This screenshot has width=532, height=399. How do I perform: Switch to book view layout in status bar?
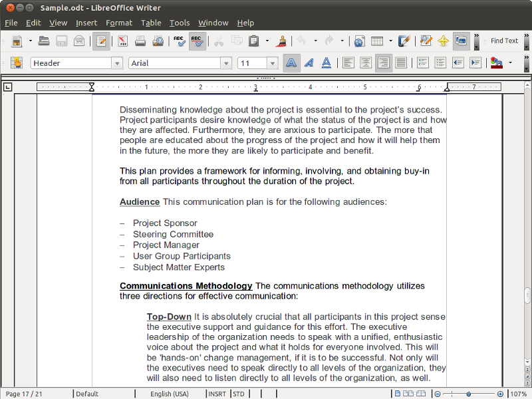tap(421, 394)
